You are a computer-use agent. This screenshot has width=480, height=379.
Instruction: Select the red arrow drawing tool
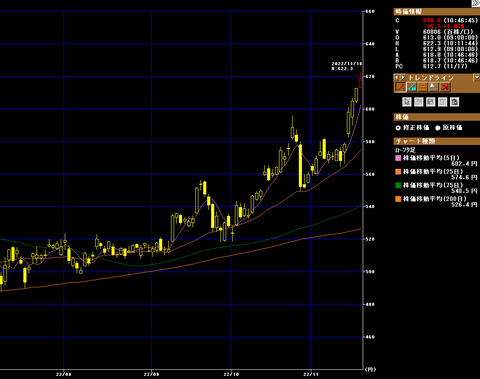445,87
